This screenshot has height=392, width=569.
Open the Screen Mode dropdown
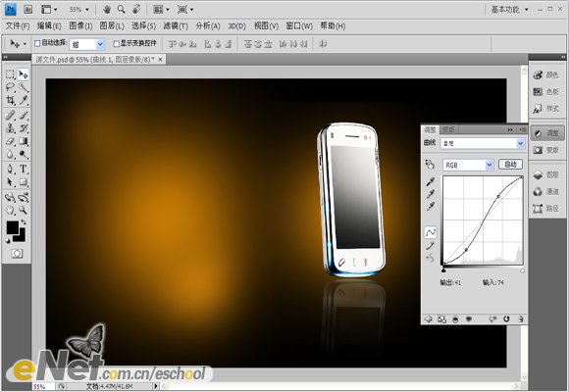185,10
